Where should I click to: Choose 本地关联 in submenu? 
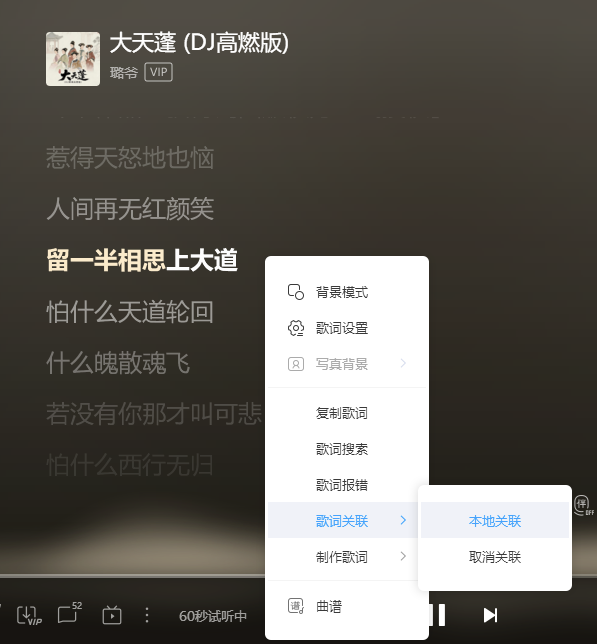(495, 521)
